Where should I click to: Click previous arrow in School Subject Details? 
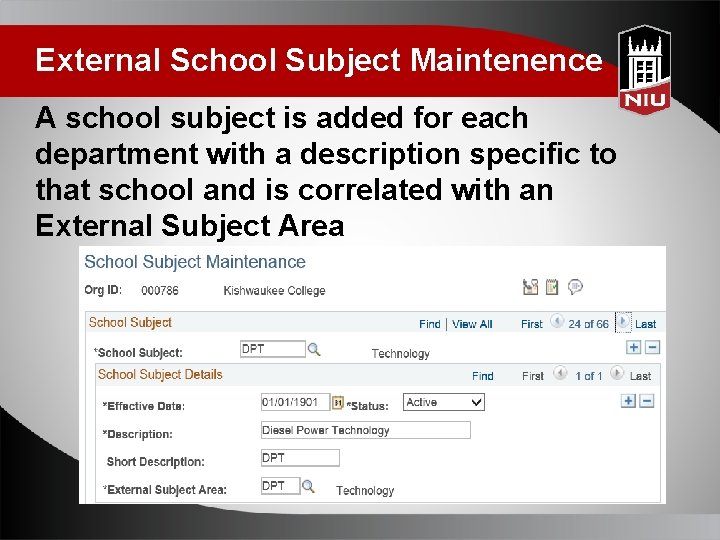[x=559, y=373]
